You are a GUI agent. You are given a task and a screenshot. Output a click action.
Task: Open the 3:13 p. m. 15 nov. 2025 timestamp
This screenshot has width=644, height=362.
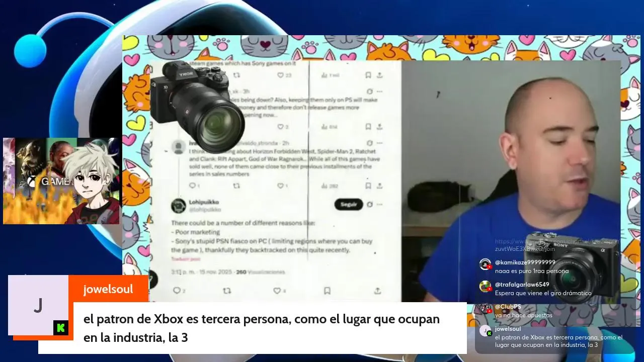point(201,272)
